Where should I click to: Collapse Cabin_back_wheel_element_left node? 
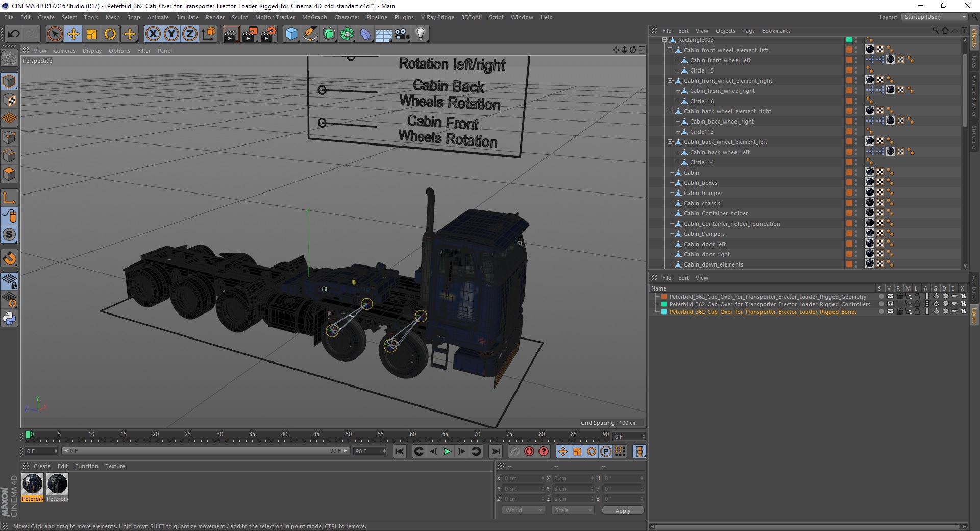click(x=670, y=142)
